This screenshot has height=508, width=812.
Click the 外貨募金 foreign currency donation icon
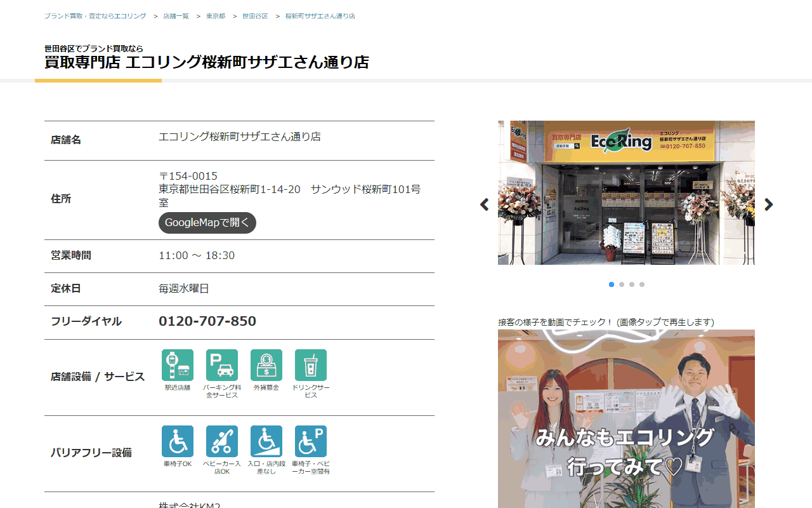(266, 365)
